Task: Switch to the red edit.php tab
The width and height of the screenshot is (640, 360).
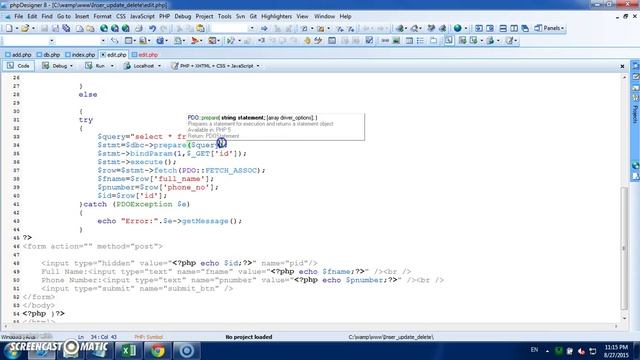Action: pyautogui.click(x=144, y=54)
